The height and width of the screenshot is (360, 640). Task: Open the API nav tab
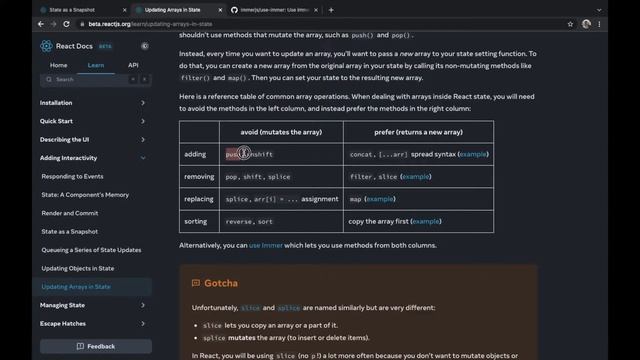click(x=133, y=65)
